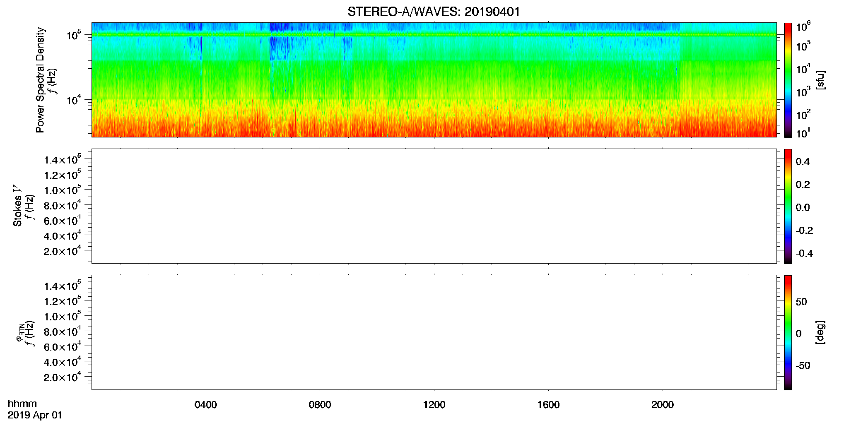
Task: Click the empty phi RTN plot panel
Action: [x=434, y=332]
